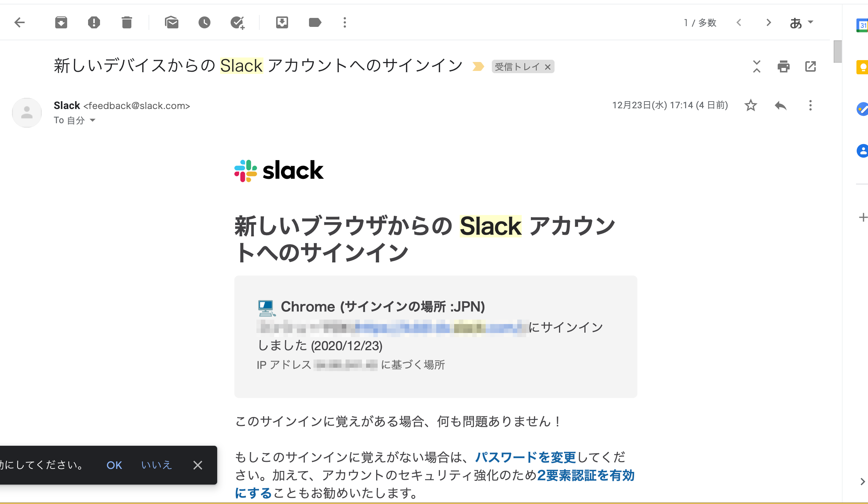Snooze this email
Screen dimensions: 868x504
pyautogui.click(x=204, y=22)
